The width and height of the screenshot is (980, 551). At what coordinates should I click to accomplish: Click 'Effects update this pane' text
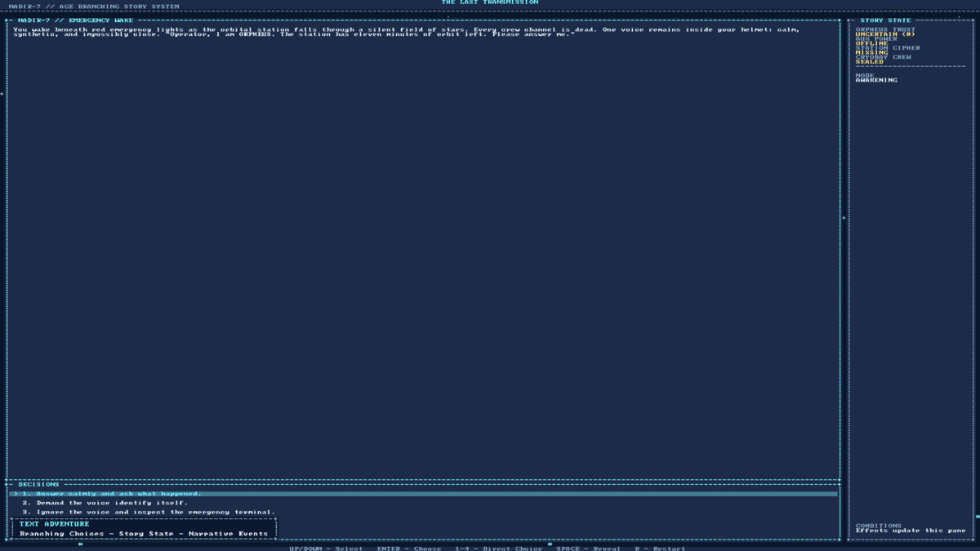[911, 531]
